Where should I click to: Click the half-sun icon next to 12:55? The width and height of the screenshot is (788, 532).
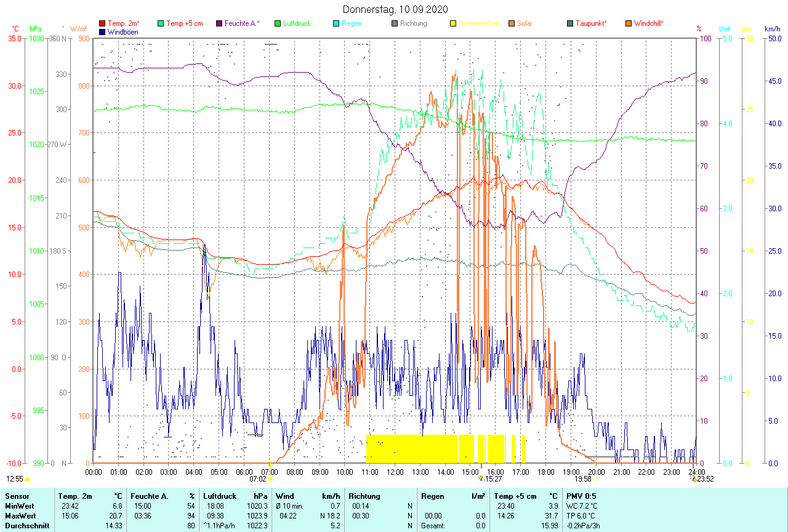(x=27, y=478)
